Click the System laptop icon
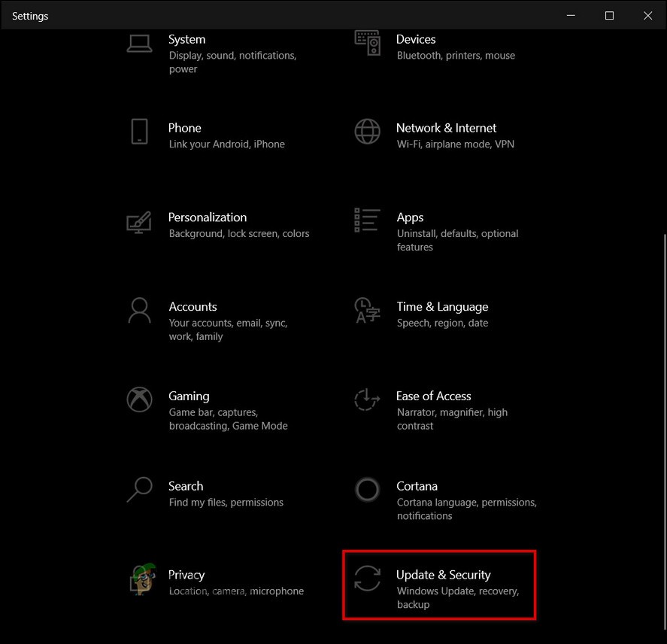This screenshot has height=644, width=667. 140,44
